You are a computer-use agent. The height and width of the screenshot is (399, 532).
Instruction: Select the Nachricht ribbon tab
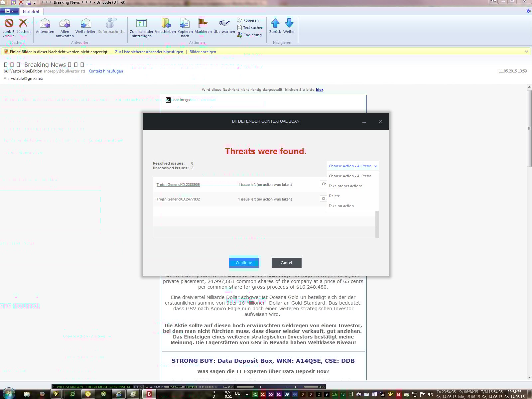pos(31,12)
